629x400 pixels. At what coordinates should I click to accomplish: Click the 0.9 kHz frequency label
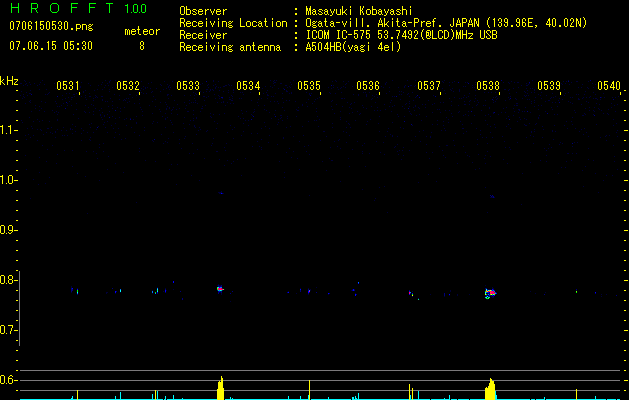[x=8, y=230]
